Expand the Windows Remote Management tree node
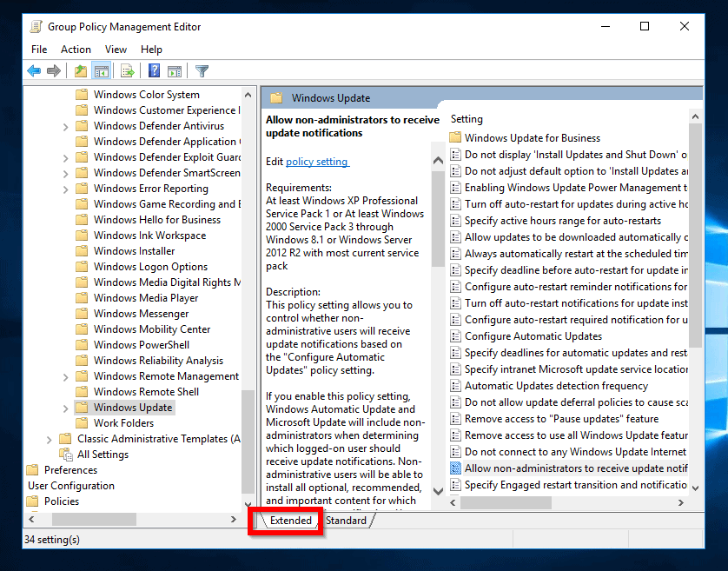 [x=66, y=377]
